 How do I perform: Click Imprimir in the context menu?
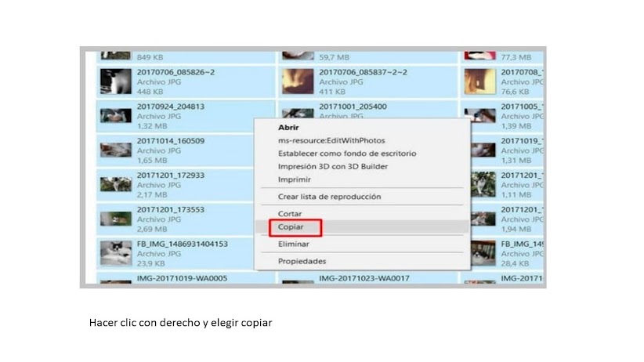pos(295,179)
